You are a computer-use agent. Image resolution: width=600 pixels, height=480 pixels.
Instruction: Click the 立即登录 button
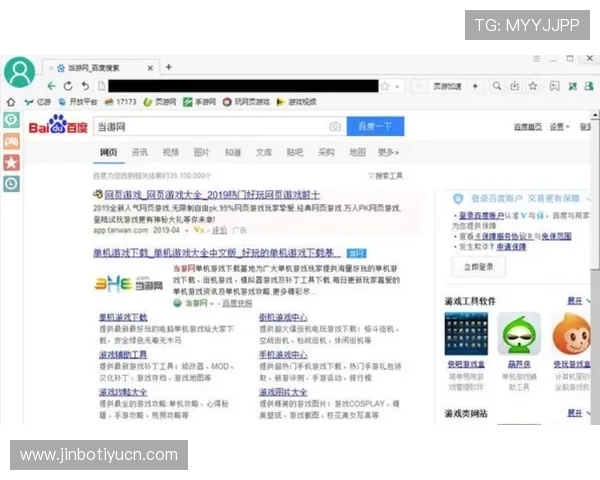click(479, 267)
